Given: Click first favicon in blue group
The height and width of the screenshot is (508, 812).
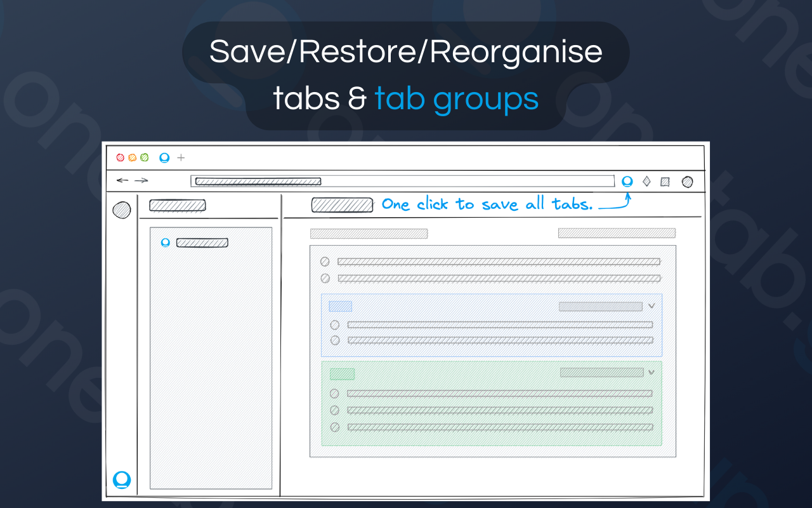Looking at the screenshot, I should coord(335,324).
